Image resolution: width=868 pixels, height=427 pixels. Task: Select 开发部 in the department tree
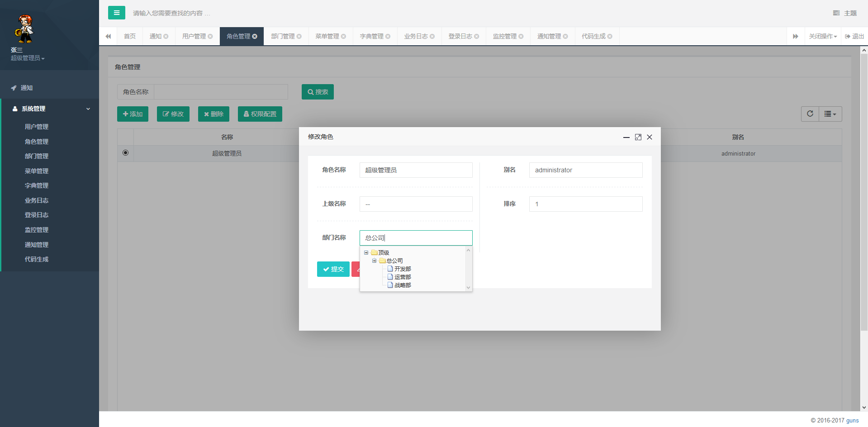402,269
